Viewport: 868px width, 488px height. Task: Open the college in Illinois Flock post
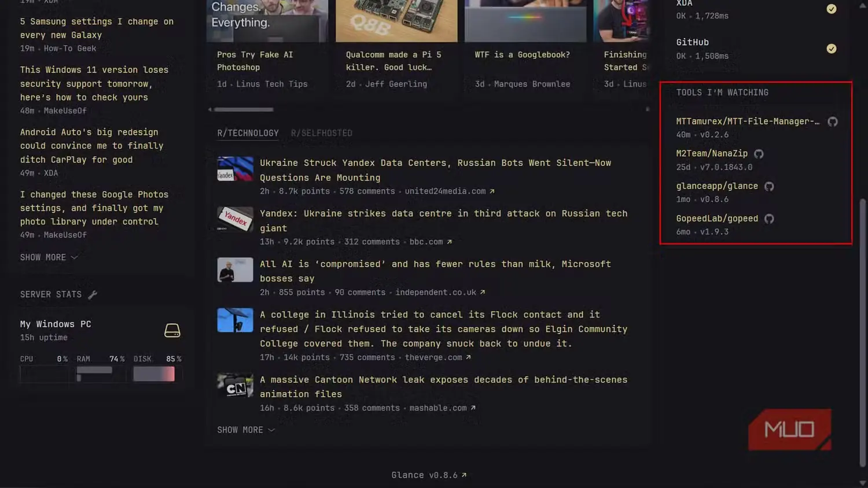[444, 329]
